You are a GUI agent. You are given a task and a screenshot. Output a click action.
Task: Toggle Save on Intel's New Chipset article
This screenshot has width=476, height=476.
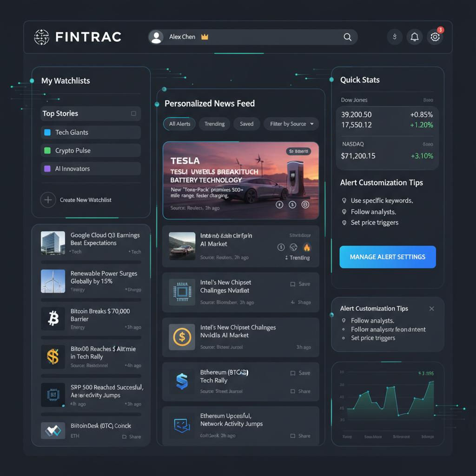[300, 284]
